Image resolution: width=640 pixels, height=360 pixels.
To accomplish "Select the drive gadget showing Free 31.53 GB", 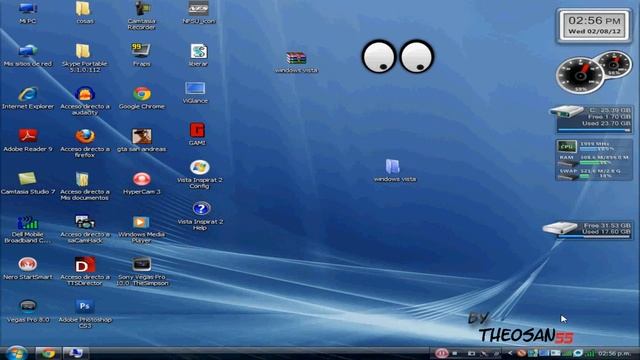I will point(587,230).
